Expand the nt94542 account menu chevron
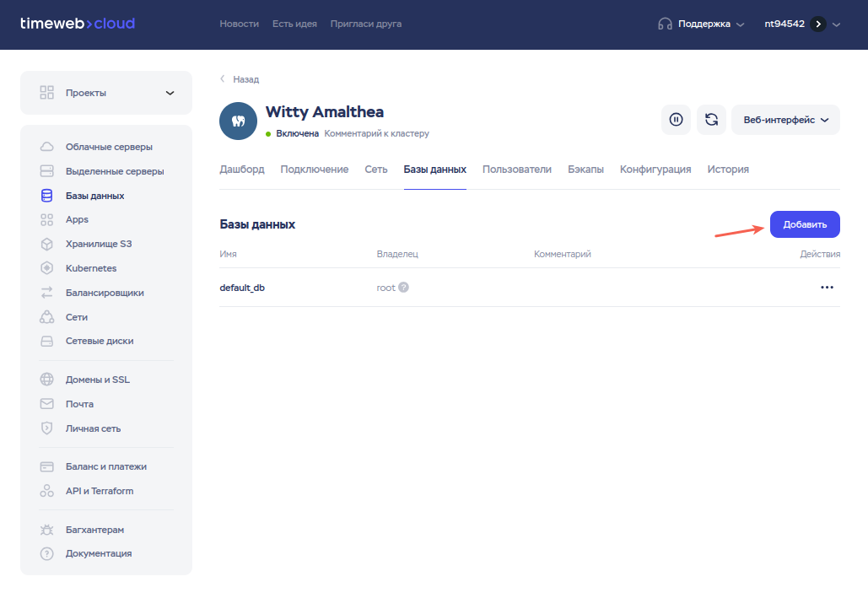 click(837, 24)
